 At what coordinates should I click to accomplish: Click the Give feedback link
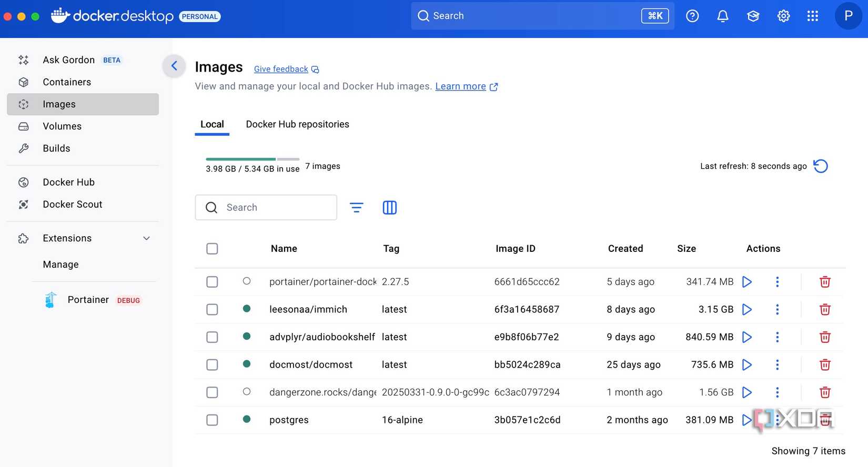pos(286,69)
